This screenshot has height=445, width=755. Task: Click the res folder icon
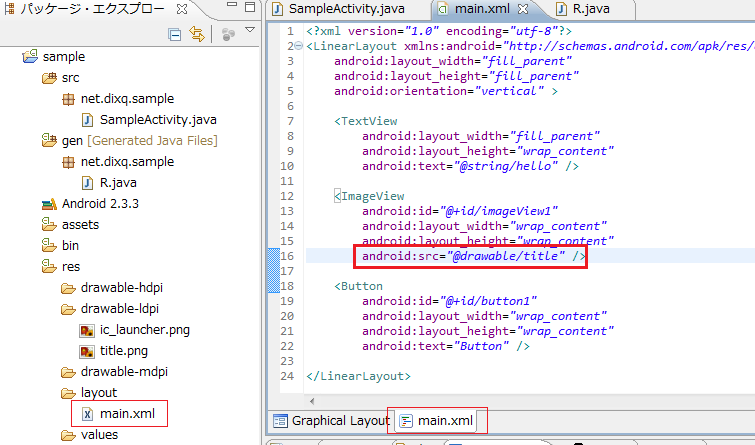point(49,266)
